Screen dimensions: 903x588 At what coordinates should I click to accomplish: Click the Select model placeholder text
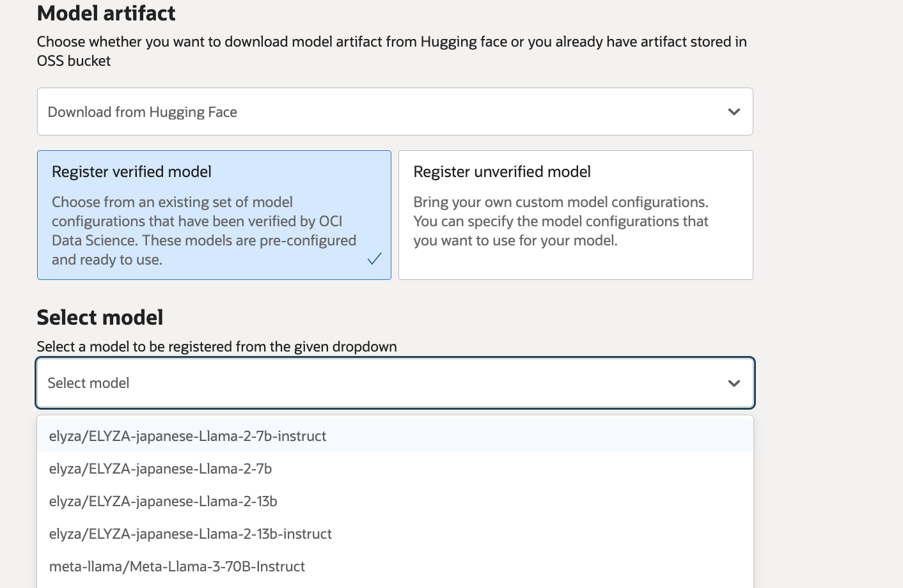88,383
